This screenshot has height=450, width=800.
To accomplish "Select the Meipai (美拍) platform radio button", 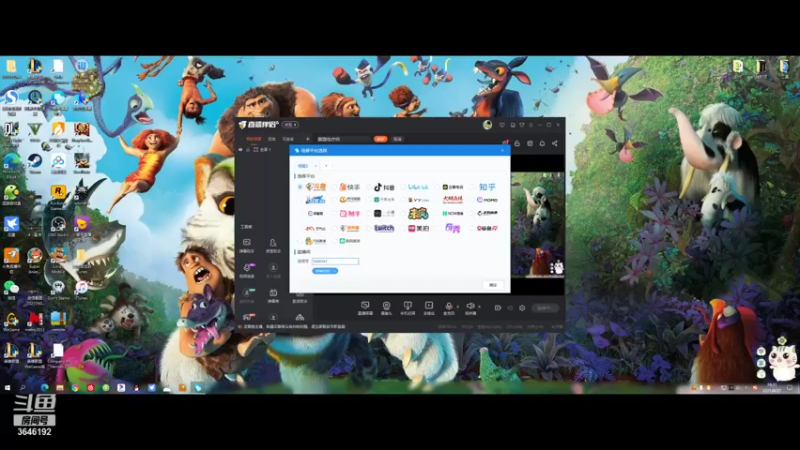I will coord(403,228).
